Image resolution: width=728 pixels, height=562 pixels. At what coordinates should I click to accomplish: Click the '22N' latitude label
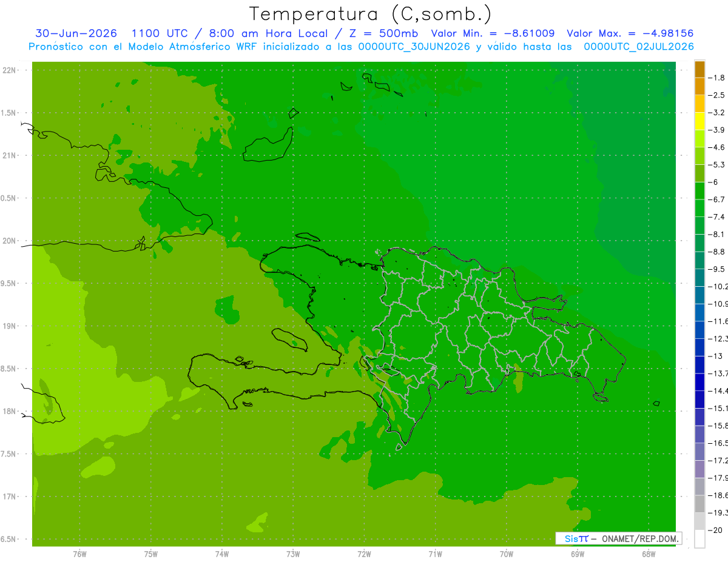pyautogui.click(x=10, y=70)
